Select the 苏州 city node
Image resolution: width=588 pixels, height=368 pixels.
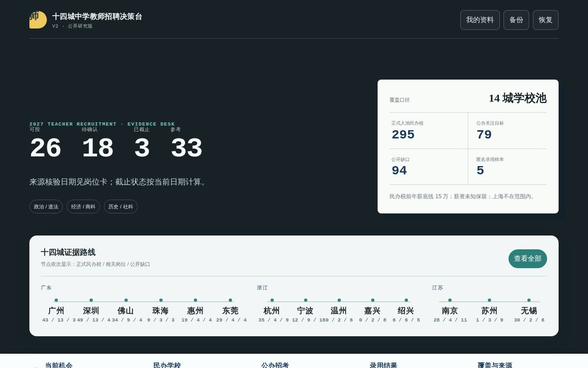click(x=489, y=310)
